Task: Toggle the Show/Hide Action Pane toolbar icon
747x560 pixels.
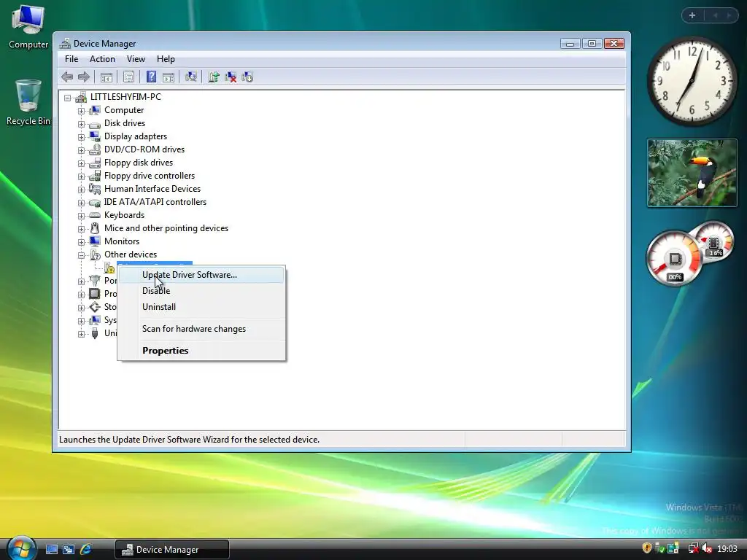Action: click(x=169, y=77)
